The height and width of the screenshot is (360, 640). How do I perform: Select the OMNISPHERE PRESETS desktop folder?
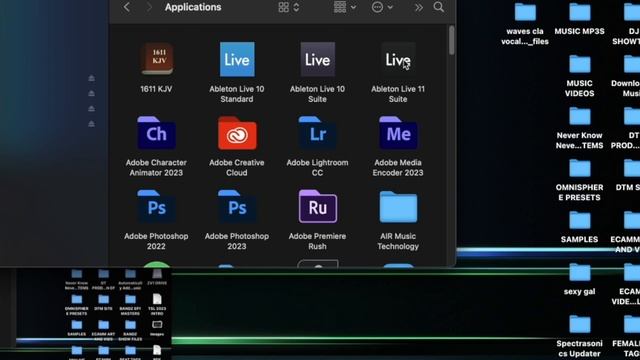tap(580, 168)
